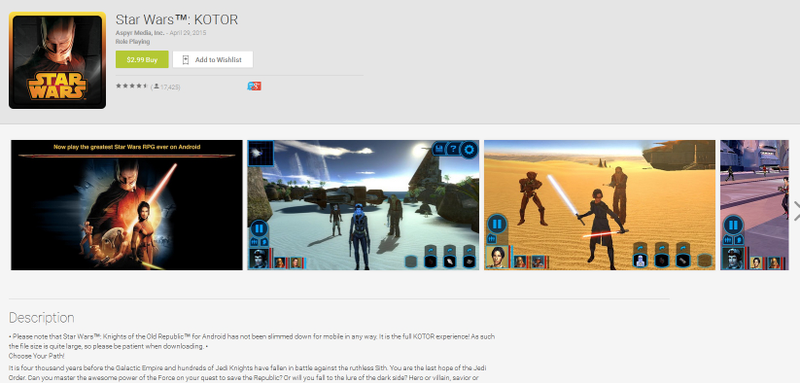Add the game to Wishlist
The width and height of the screenshot is (800, 383).
click(x=213, y=60)
